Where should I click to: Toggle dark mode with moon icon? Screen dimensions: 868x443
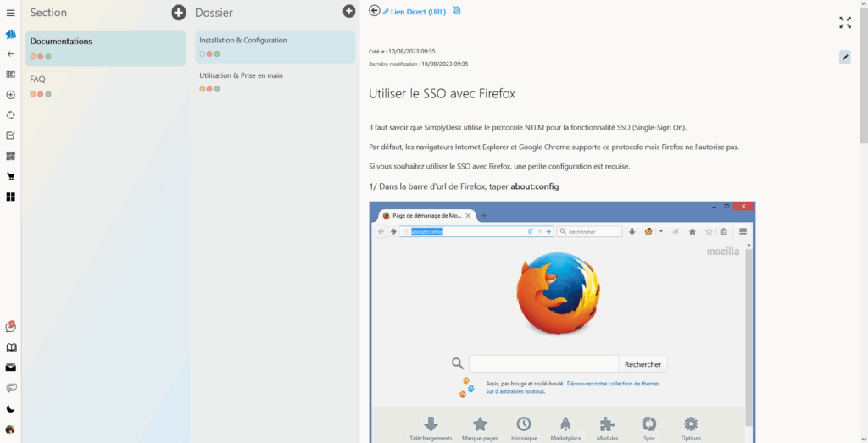(10, 408)
